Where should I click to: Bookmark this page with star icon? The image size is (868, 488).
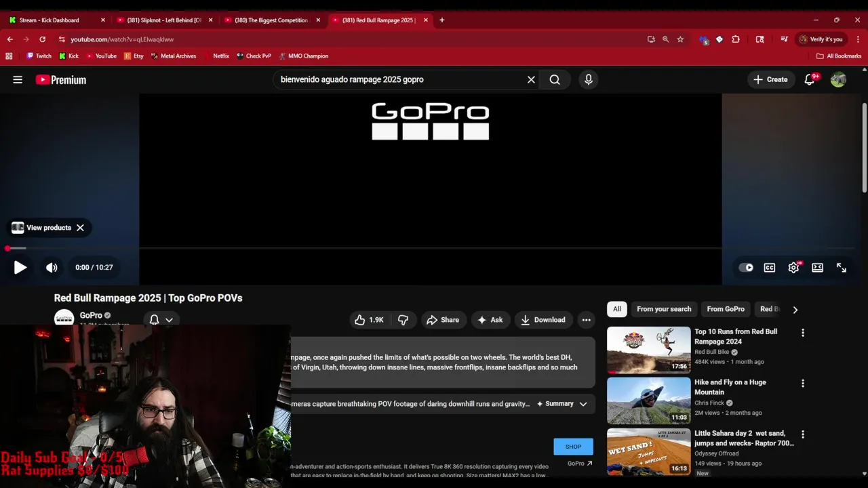coord(680,39)
